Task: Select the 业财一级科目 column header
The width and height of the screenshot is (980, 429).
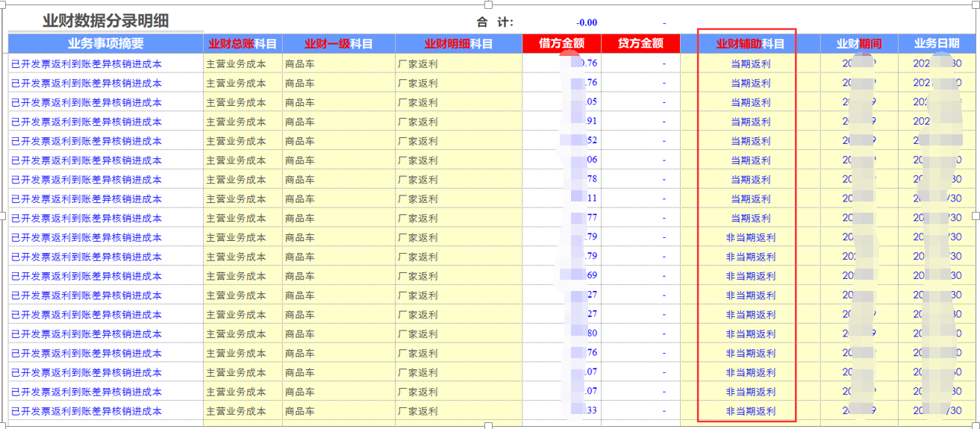Action: click(339, 44)
